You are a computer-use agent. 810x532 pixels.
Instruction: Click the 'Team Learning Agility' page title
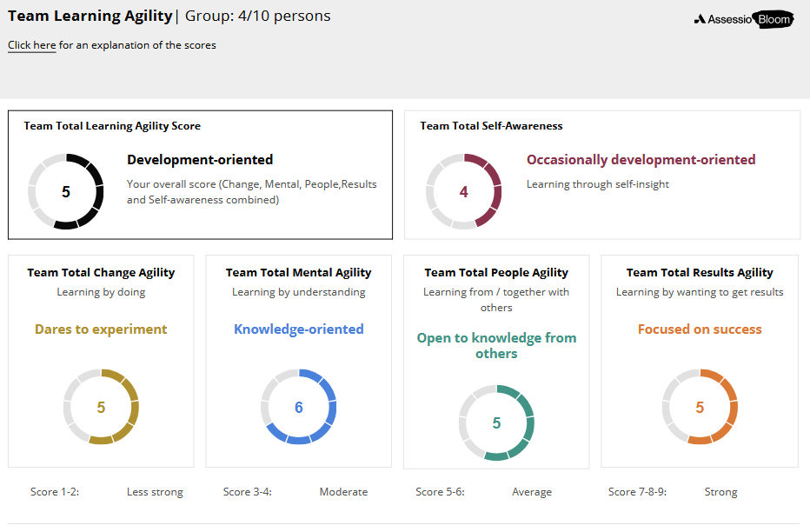(x=90, y=16)
